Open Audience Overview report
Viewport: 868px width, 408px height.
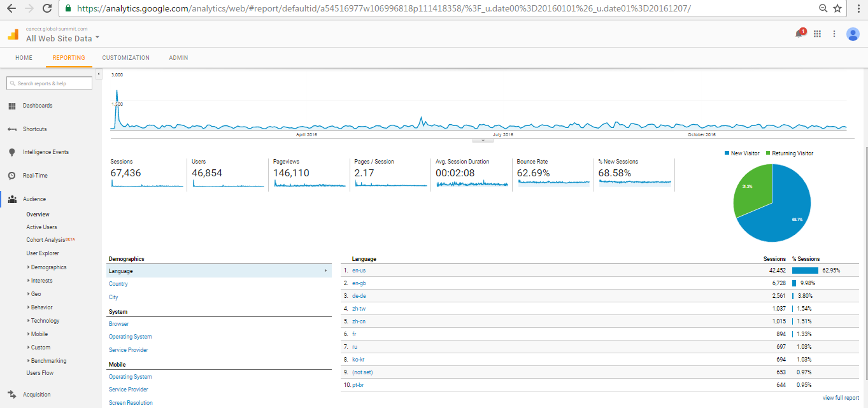pyautogui.click(x=38, y=215)
